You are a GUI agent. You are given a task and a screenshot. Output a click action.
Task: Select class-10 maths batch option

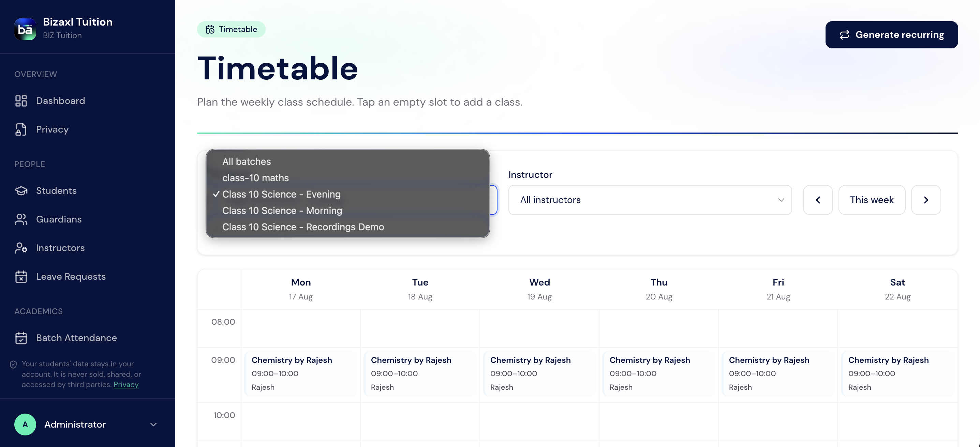pyautogui.click(x=348, y=178)
